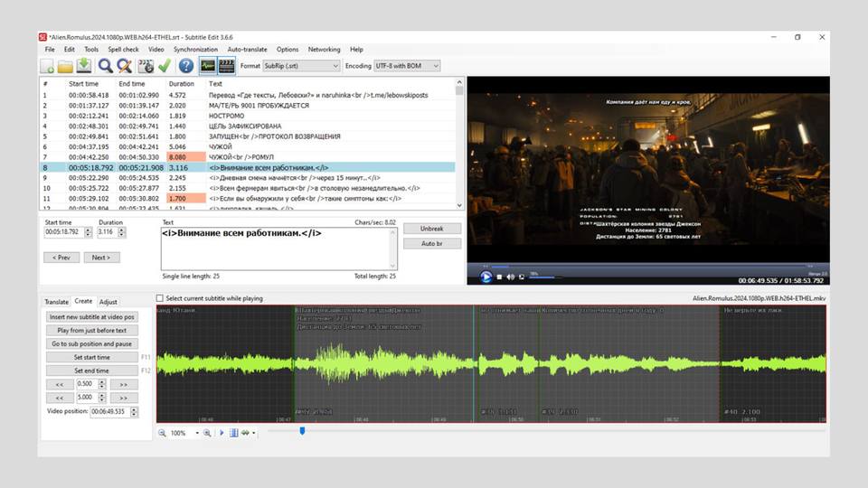Go to next subtitle with Next button
The height and width of the screenshot is (488, 868).
coord(101,258)
